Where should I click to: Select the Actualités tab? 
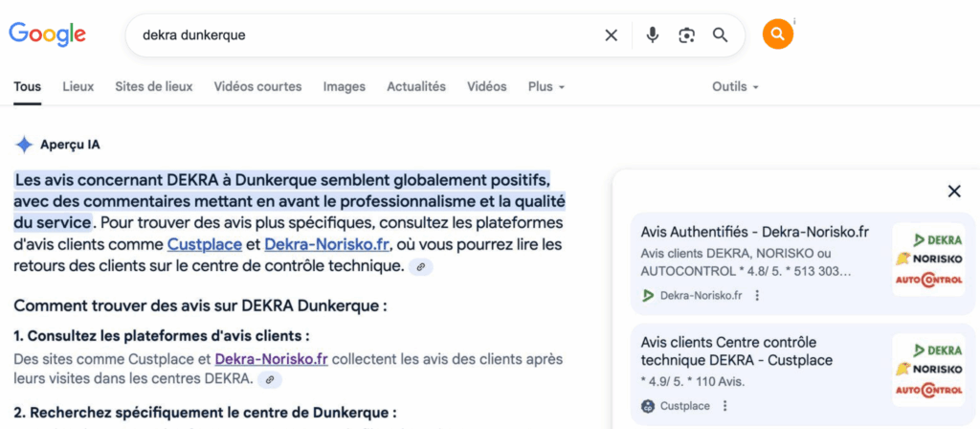416,86
